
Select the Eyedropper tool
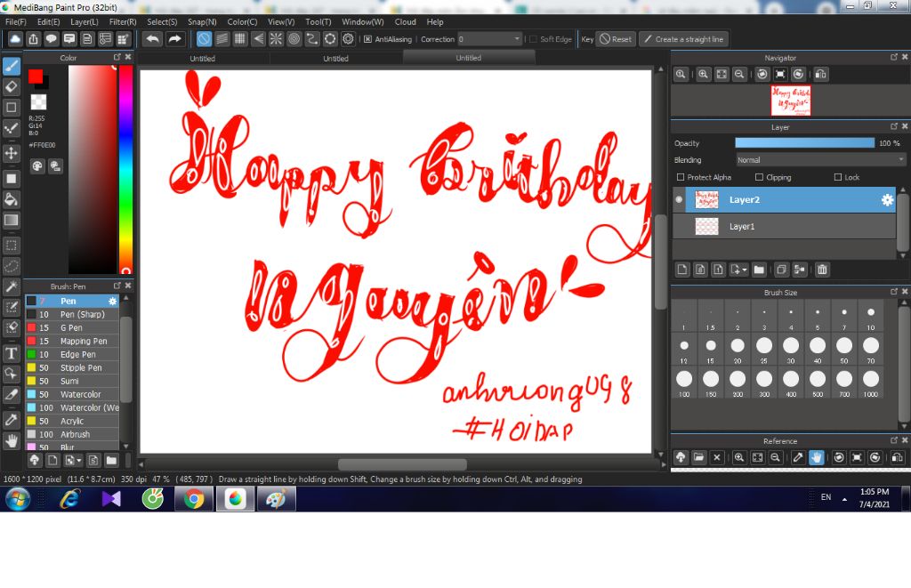(11, 420)
